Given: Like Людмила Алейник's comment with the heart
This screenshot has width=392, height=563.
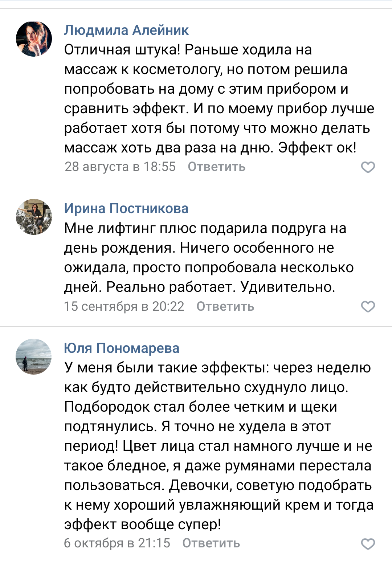Looking at the screenshot, I should click(368, 167).
